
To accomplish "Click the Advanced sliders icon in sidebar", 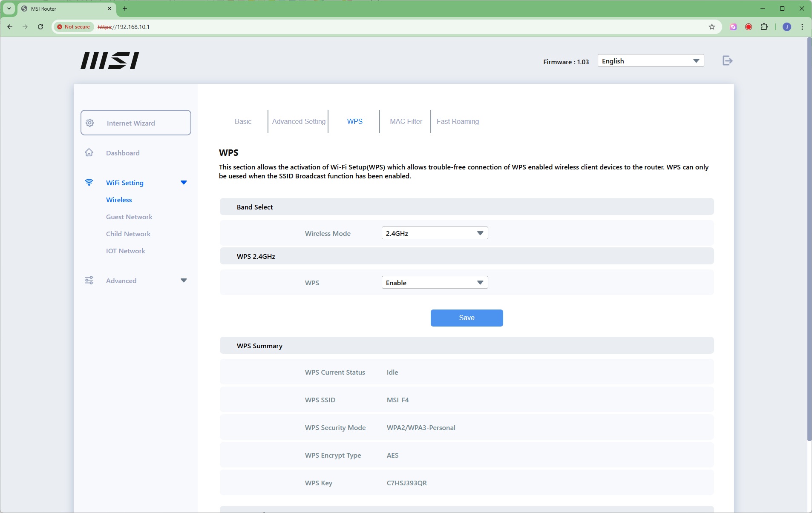I will pyautogui.click(x=89, y=280).
